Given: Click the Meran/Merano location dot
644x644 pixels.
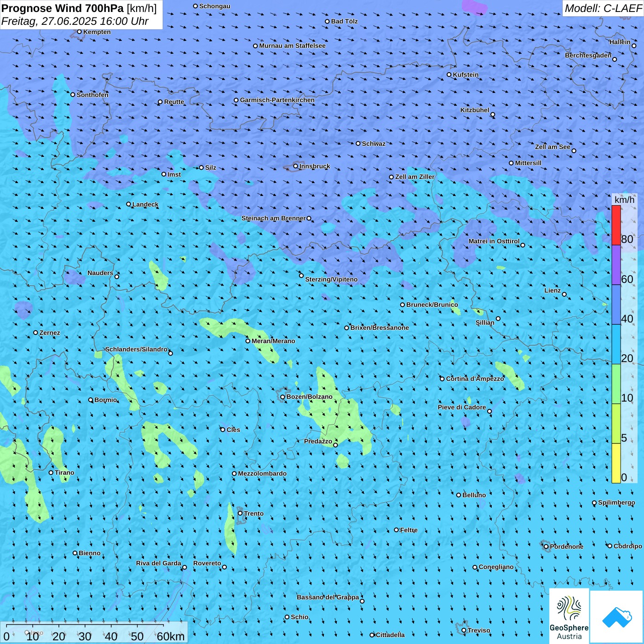Looking at the screenshot, I should click(x=248, y=341).
